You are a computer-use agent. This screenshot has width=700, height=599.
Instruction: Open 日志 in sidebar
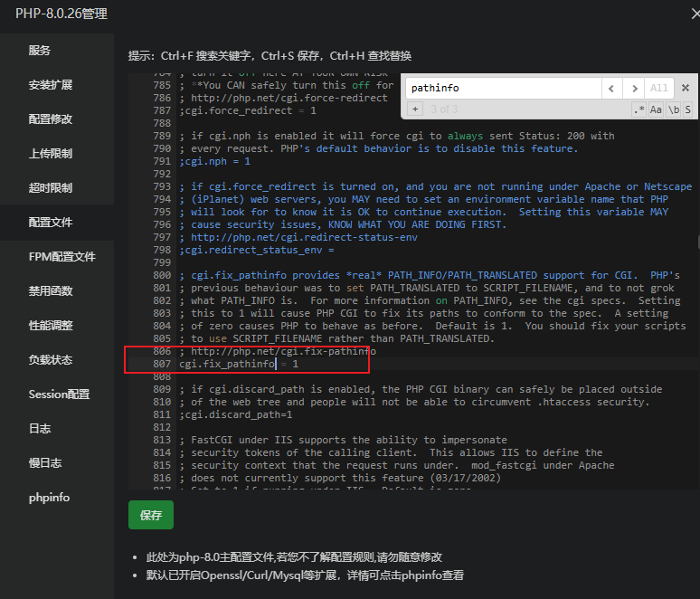coord(40,429)
